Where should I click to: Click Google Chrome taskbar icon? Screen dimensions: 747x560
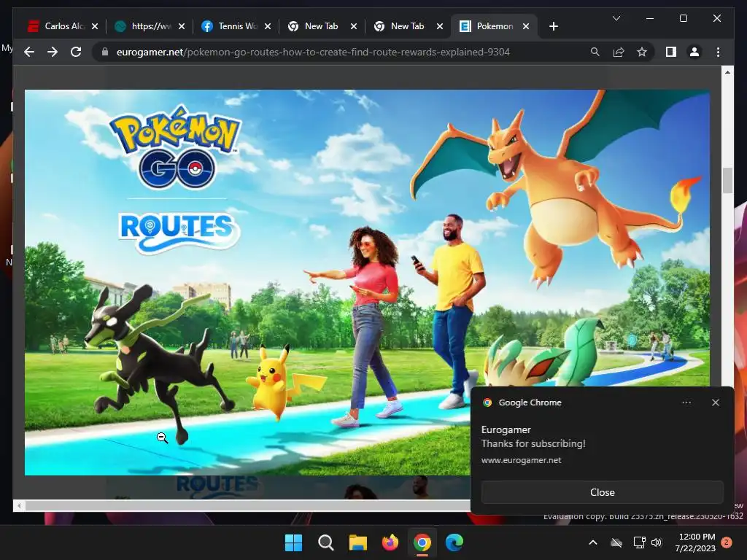click(422, 542)
